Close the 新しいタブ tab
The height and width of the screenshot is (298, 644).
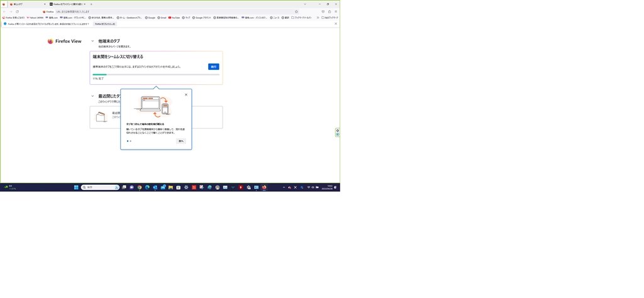[x=45, y=4]
